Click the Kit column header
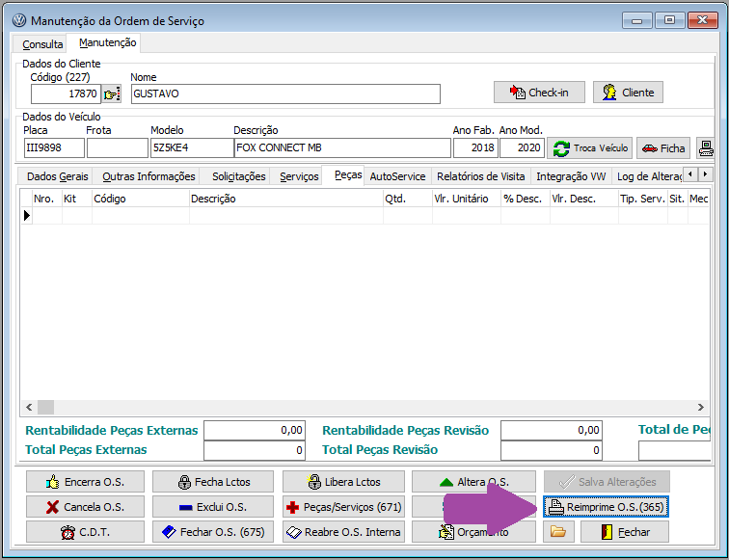The height and width of the screenshot is (560, 729). coord(77,199)
